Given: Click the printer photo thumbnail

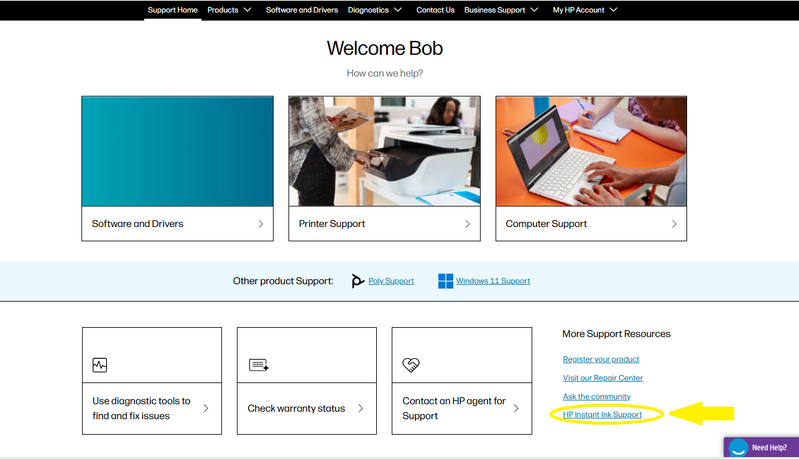Looking at the screenshot, I should tap(384, 151).
